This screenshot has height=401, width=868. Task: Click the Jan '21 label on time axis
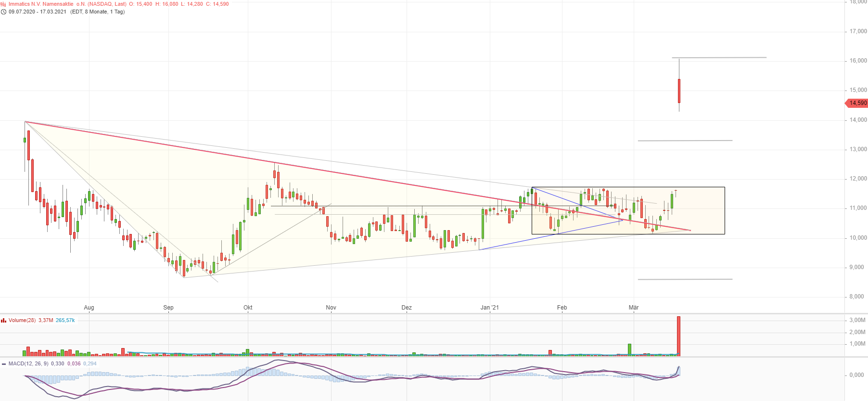[x=490, y=308]
